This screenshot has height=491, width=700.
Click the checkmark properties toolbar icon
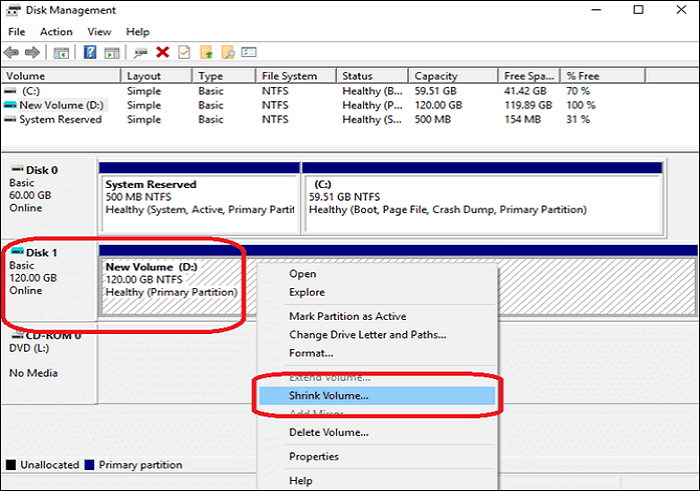click(x=184, y=52)
